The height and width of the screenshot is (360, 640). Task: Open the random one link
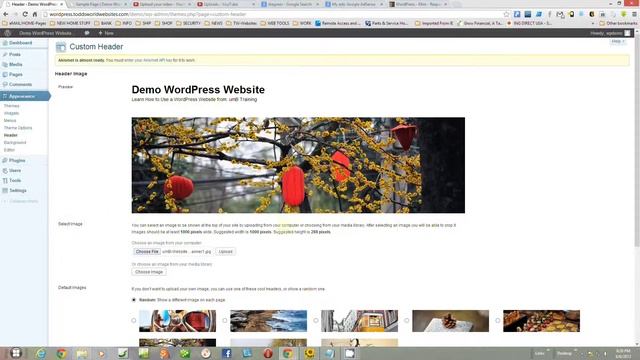coord(313,289)
